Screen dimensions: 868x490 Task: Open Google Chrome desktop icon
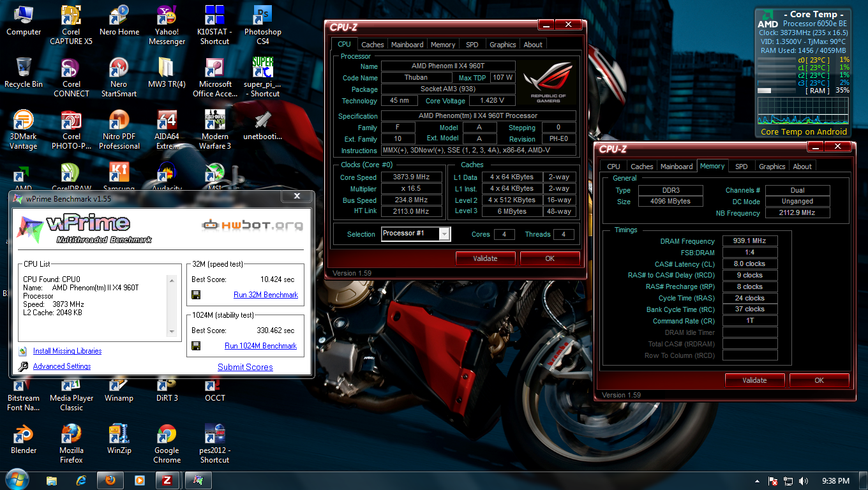[x=167, y=443]
